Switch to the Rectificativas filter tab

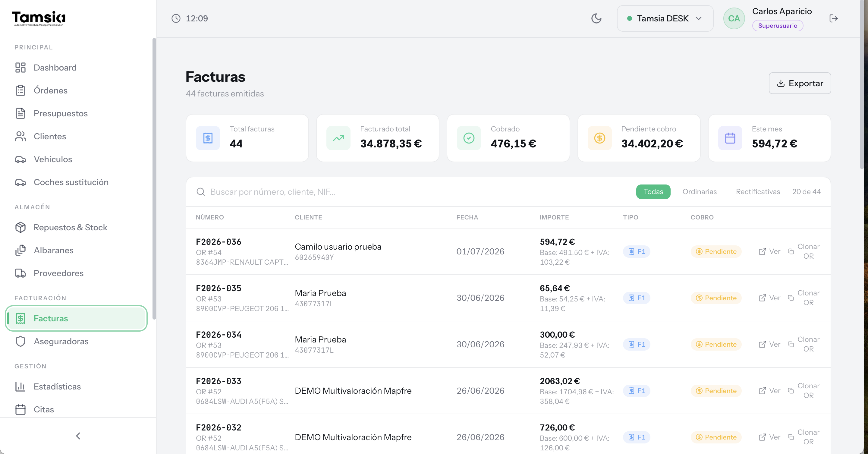click(758, 191)
